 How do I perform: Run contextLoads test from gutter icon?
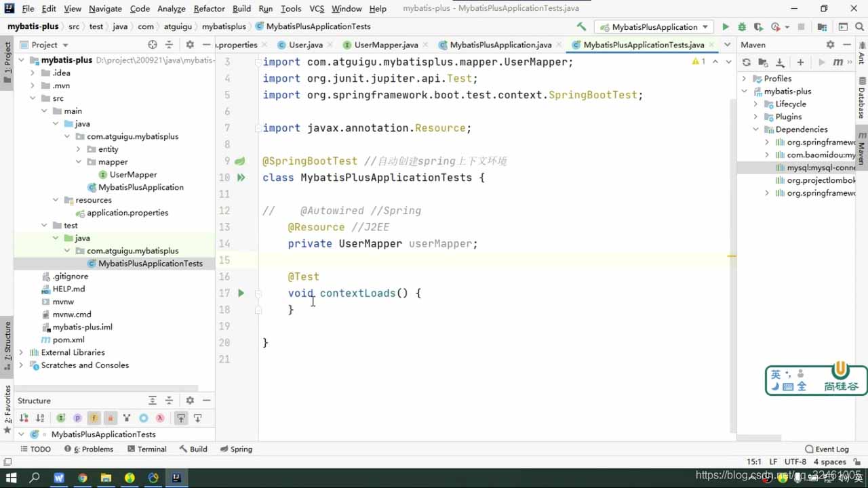[241, 293]
